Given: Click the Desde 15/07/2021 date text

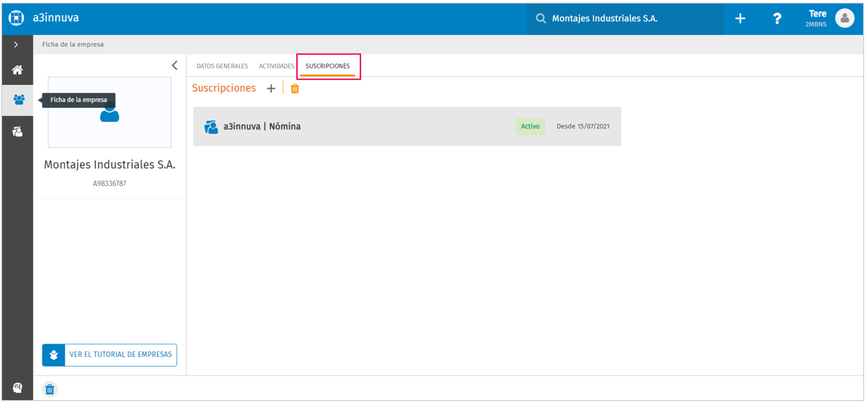Looking at the screenshot, I should 583,126.
